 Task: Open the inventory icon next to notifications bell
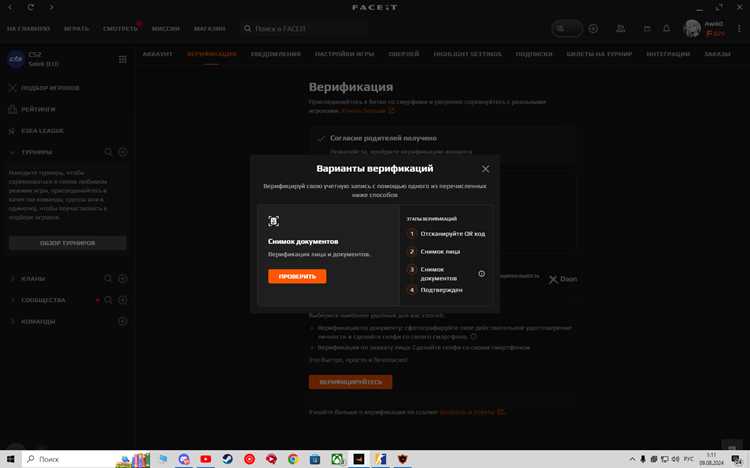point(647,29)
